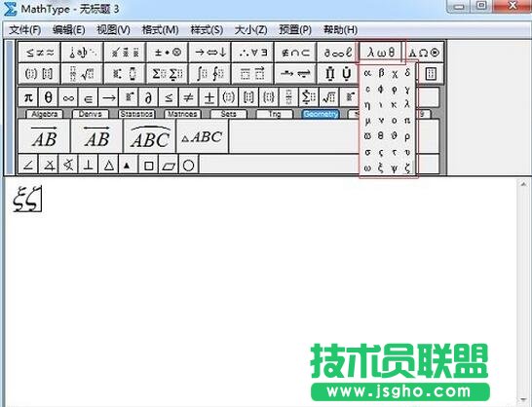Insert the infinity symbol
Viewport: 532px width, 407px height.
pyautogui.click(x=68, y=98)
